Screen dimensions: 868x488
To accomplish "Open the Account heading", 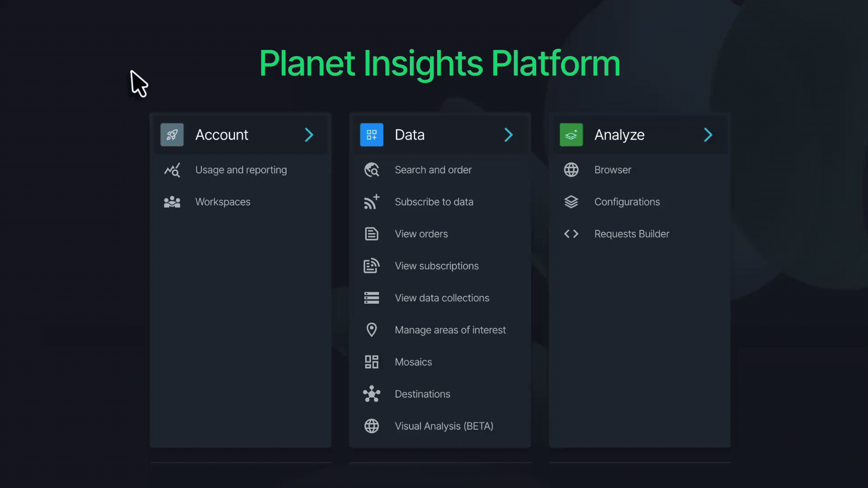I will pos(222,135).
